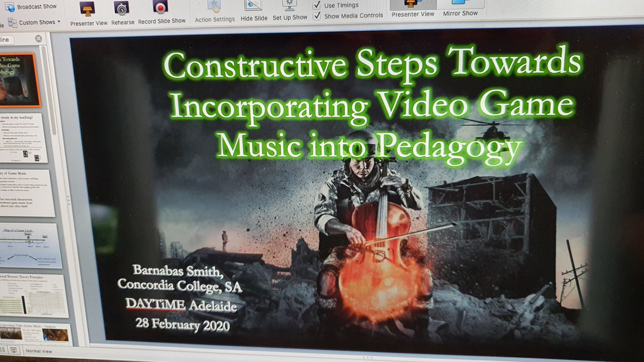Click the Hide Slide icon
644x362 pixels.
[253, 5]
